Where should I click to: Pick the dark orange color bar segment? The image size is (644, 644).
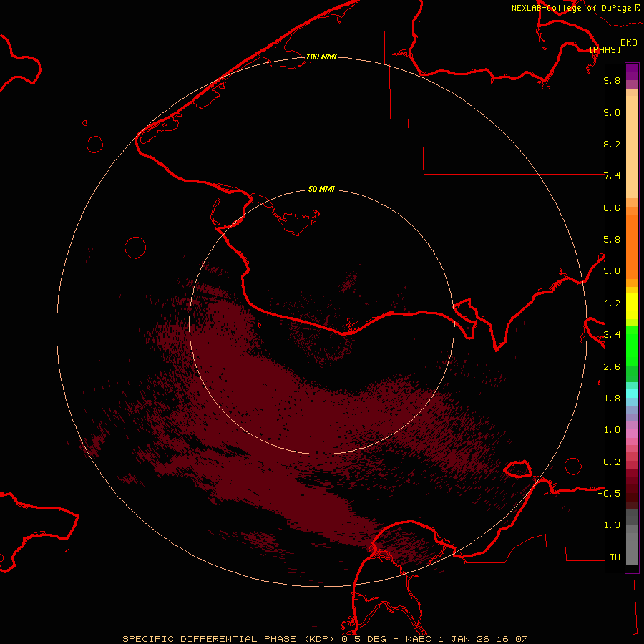632,247
